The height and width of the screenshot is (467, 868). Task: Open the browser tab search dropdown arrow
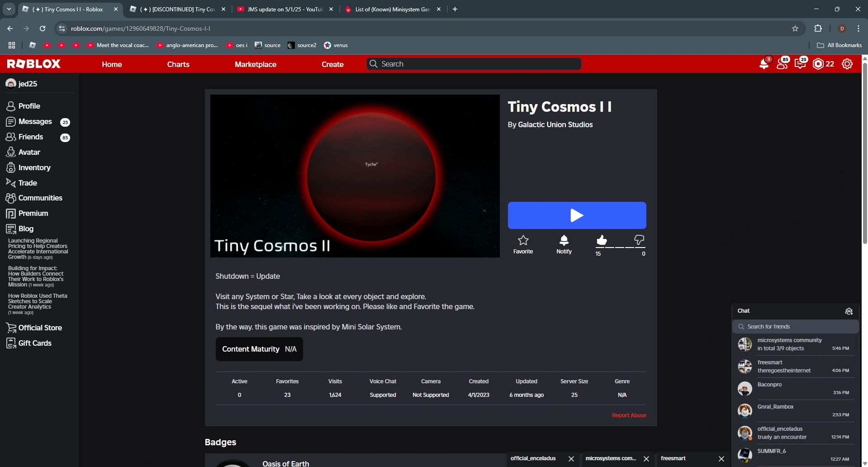(9, 9)
